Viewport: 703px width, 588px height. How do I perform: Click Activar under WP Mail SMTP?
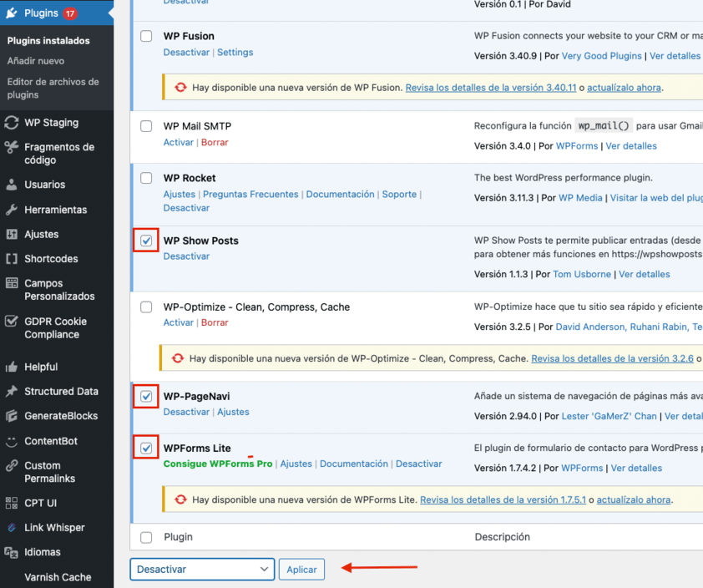tap(179, 143)
